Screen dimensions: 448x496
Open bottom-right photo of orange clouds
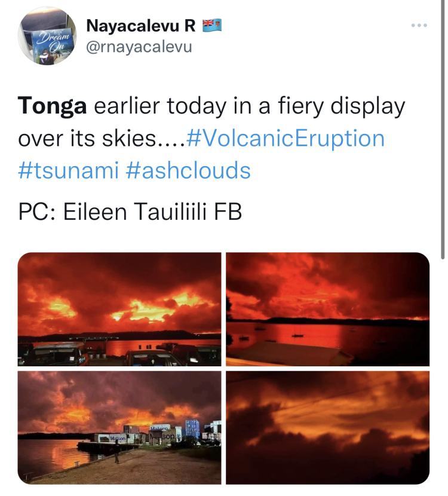[327, 427]
